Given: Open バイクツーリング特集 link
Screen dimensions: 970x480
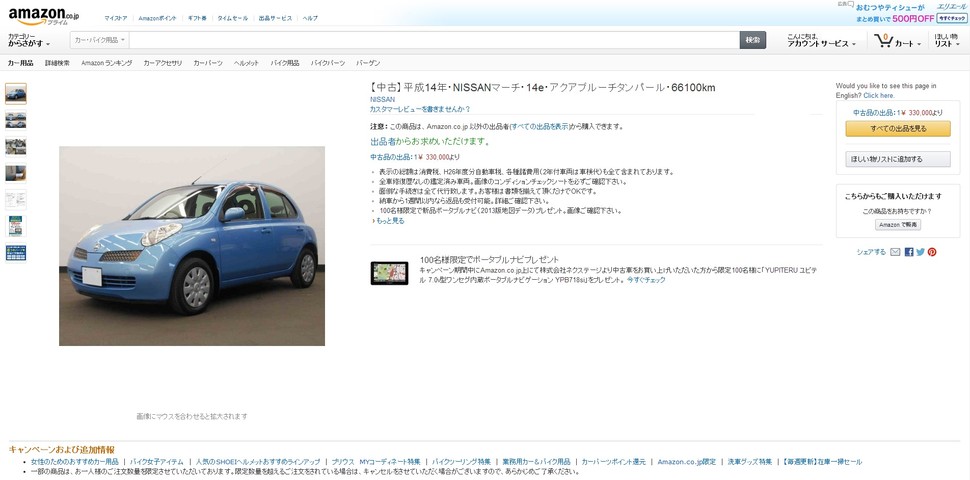Looking at the screenshot, I should coord(461,462).
